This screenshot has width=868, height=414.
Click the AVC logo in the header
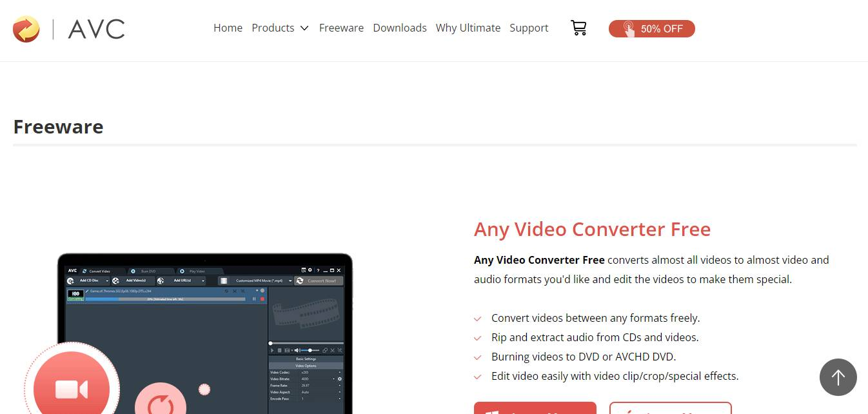click(69, 28)
